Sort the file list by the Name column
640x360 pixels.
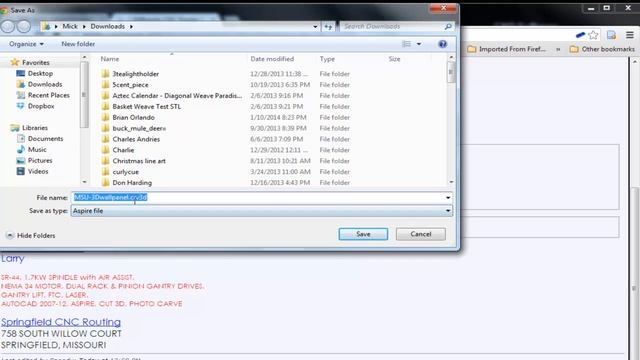(x=109, y=59)
